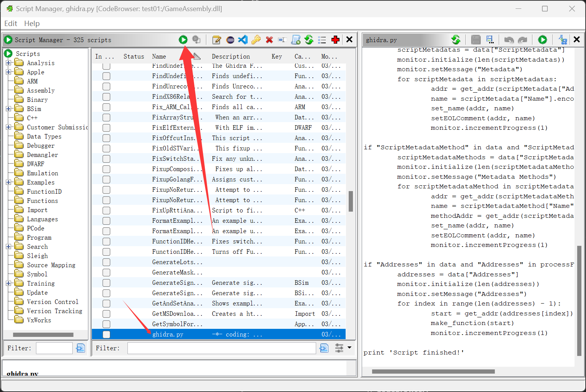Open the Help menu
The image size is (586, 392).
tap(32, 23)
